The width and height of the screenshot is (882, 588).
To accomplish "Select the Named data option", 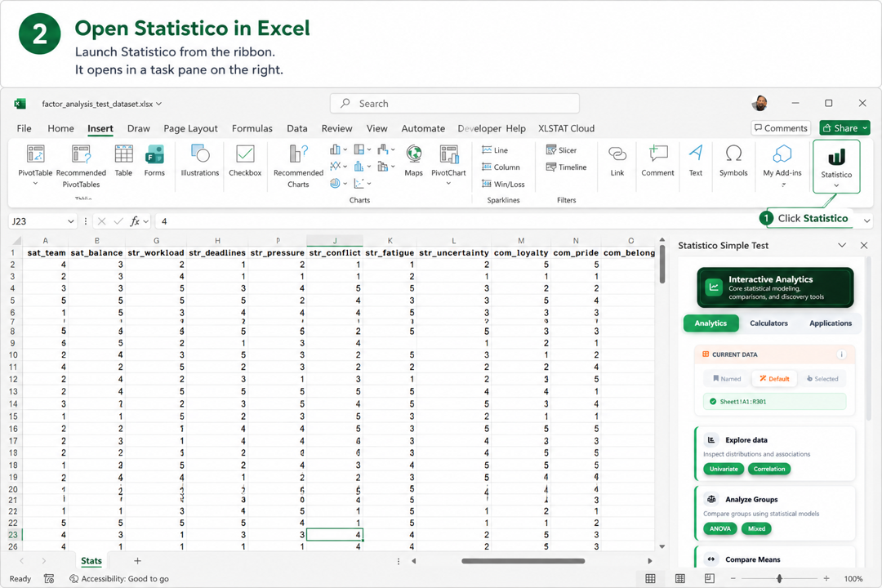I will pos(727,379).
